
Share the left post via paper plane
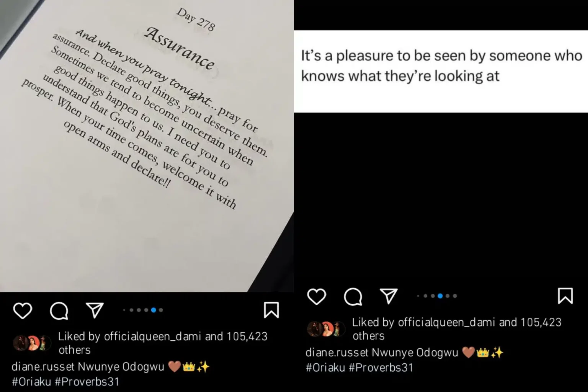95,310
